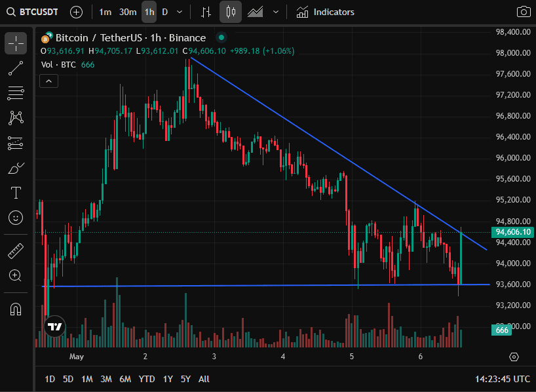
Task: Click the Vol · BTC indicator label
Action: [58, 65]
